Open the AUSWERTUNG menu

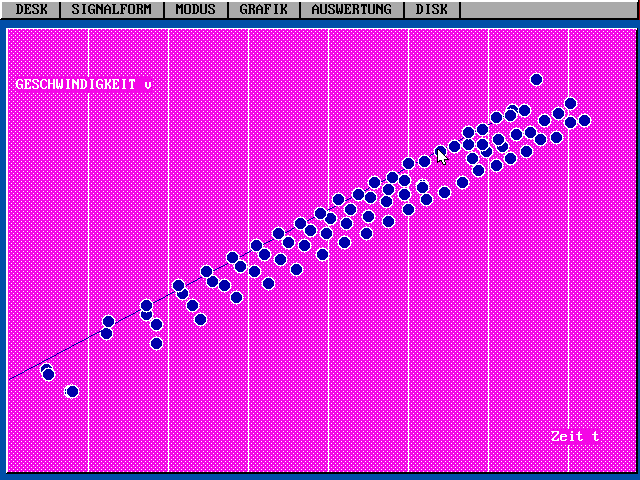click(x=351, y=9)
